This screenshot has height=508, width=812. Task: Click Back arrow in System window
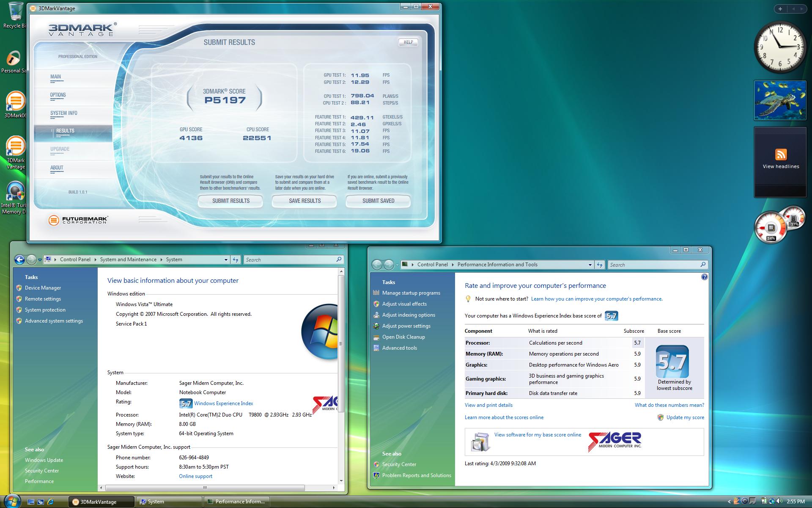[19, 260]
